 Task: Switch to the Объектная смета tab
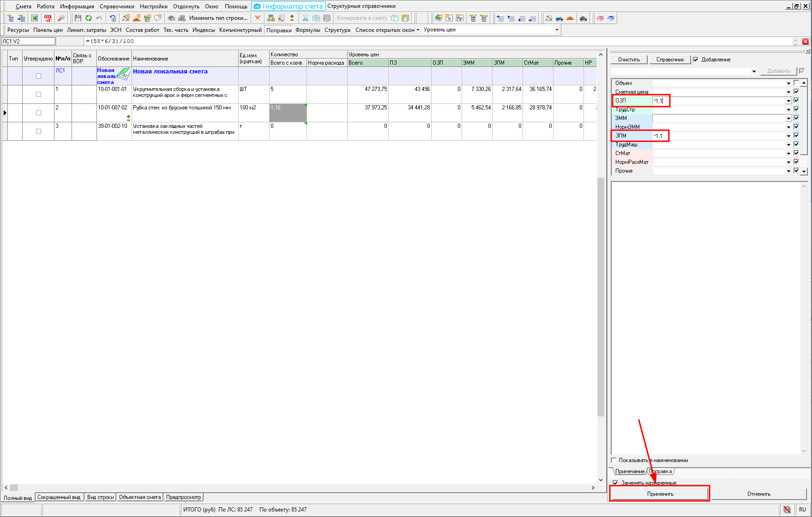(x=140, y=497)
